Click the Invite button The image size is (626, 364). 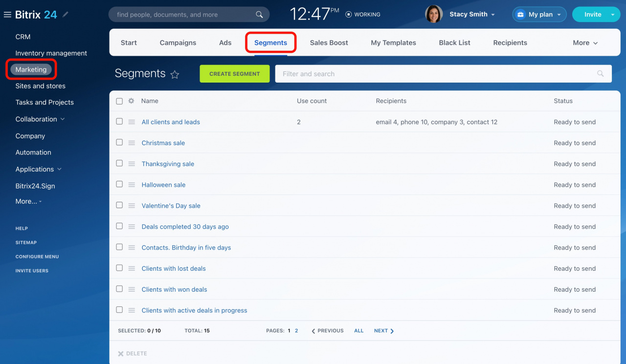tap(593, 15)
